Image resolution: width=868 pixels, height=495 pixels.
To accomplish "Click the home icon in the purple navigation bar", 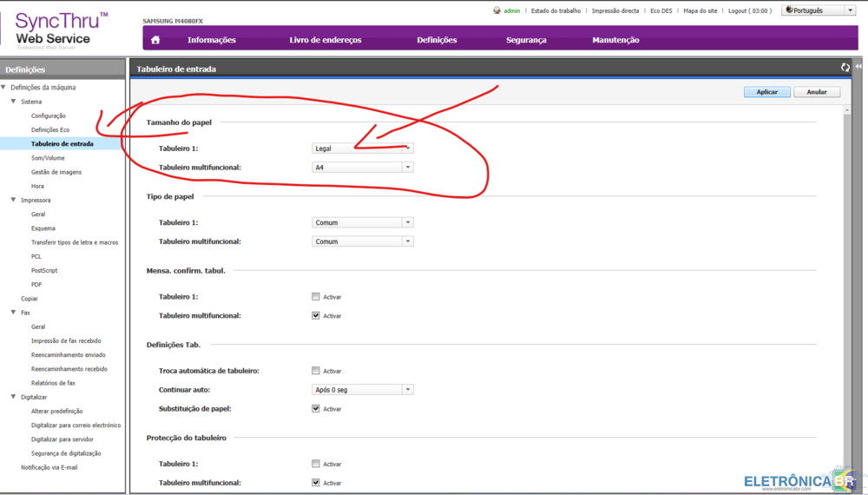I will pyautogui.click(x=155, y=40).
